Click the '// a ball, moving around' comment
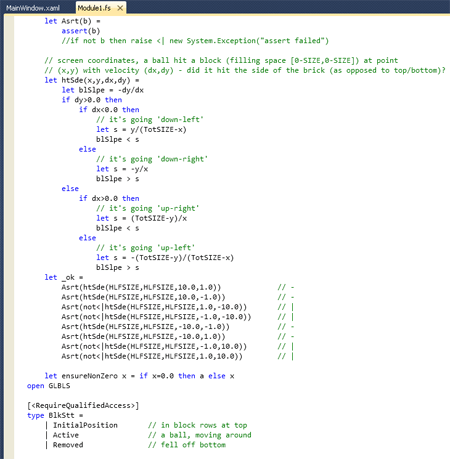The width and height of the screenshot is (450, 459). pyautogui.click(x=200, y=435)
